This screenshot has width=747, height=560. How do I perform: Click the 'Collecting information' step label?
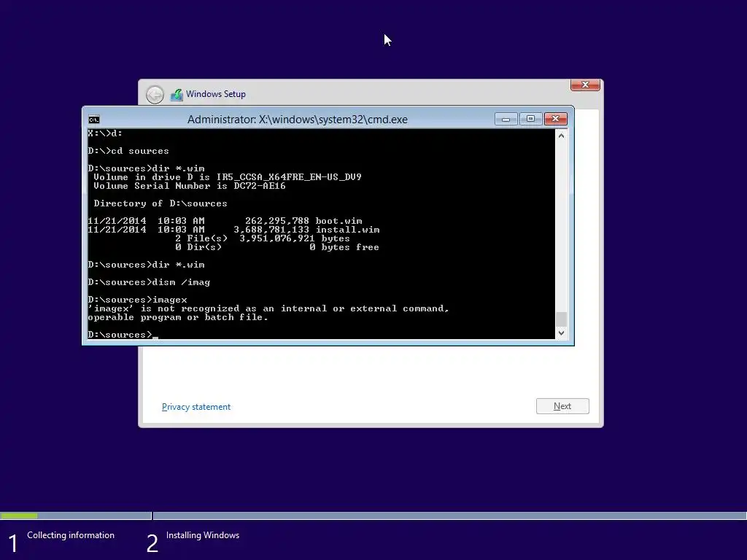coord(71,535)
